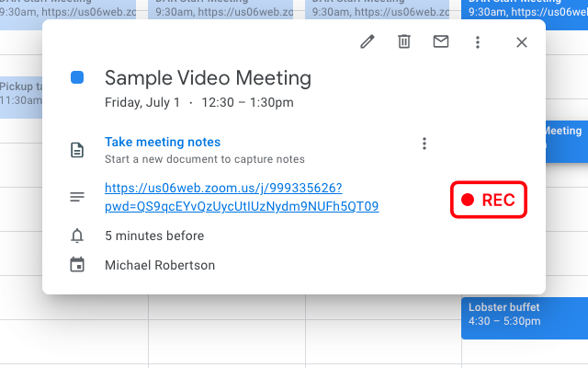Screen dimensions: 588x368
Task: Click Michael Robertson calendar name
Action: 160,265
